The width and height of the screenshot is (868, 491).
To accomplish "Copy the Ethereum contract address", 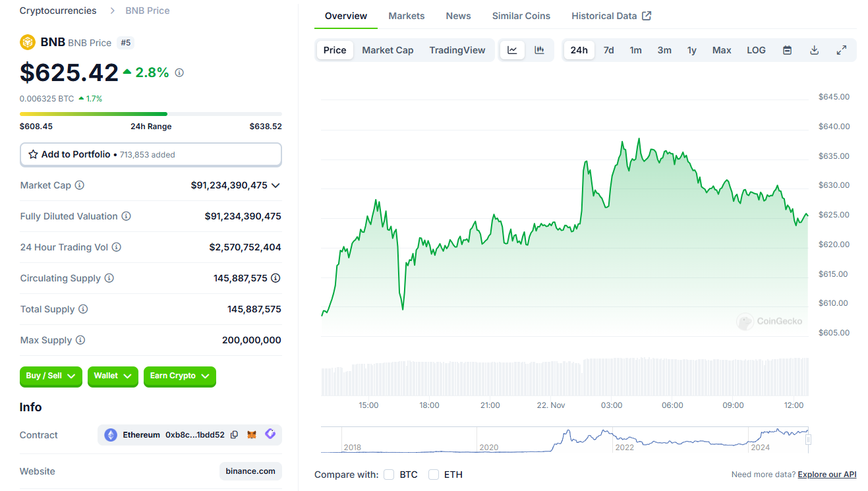I will 234,435.
